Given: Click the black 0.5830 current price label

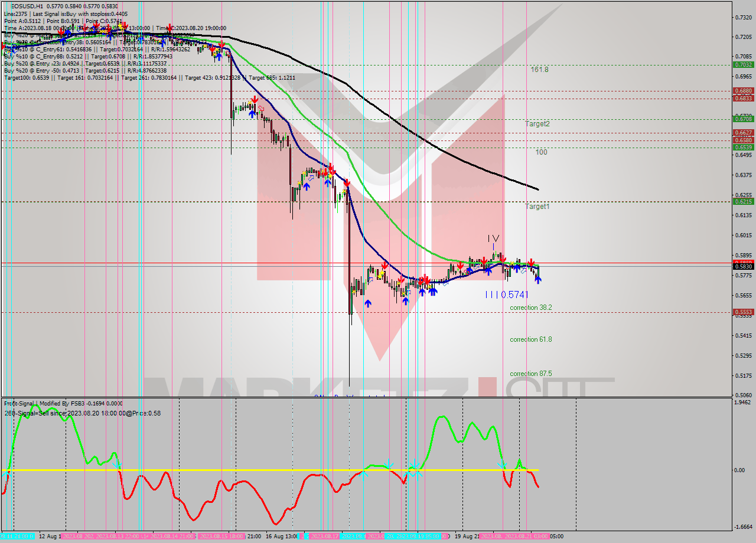Looking at the screenshot, I should pos(742,266).
